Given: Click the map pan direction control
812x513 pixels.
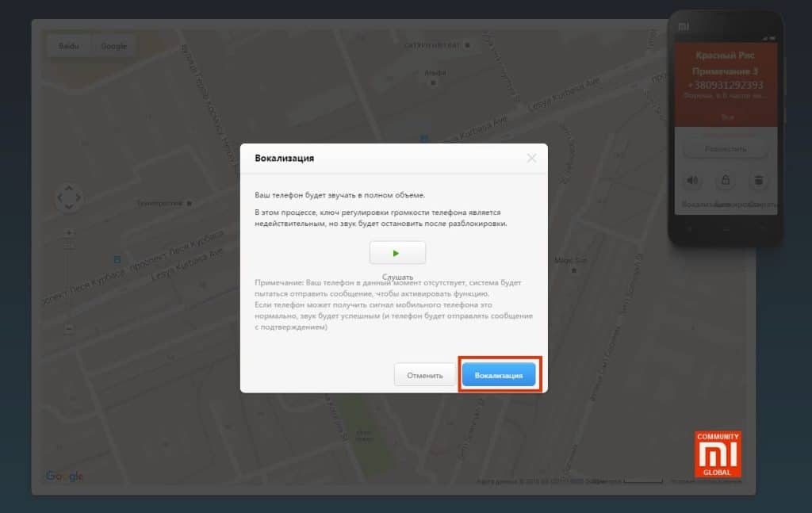Looking at the screenshot, I should click(x=69, y=199).
